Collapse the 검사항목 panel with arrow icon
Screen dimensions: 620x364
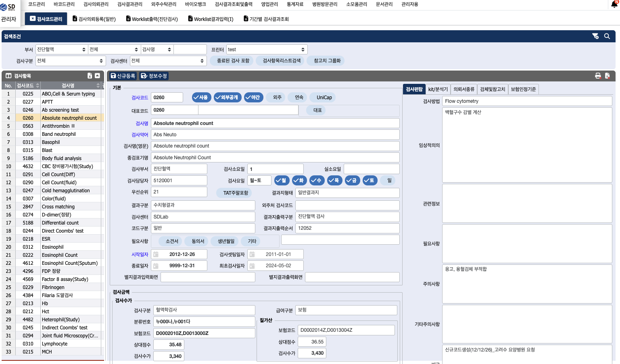point(97,76)
